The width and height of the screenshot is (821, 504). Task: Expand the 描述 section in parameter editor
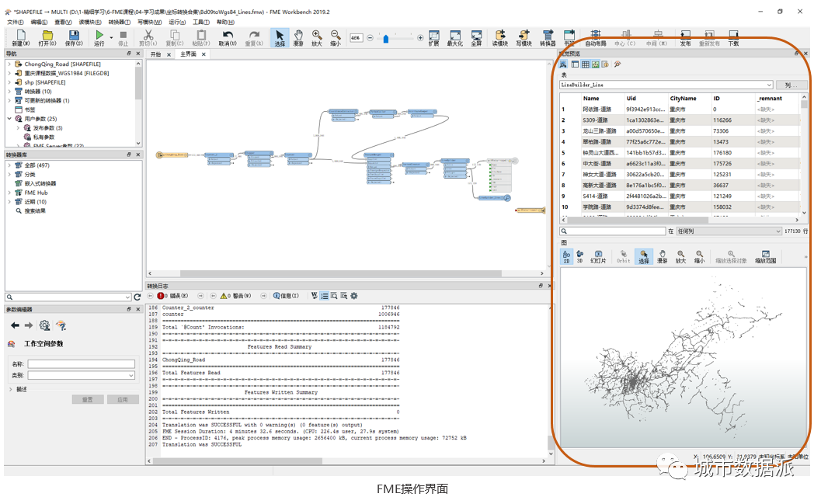10,389
